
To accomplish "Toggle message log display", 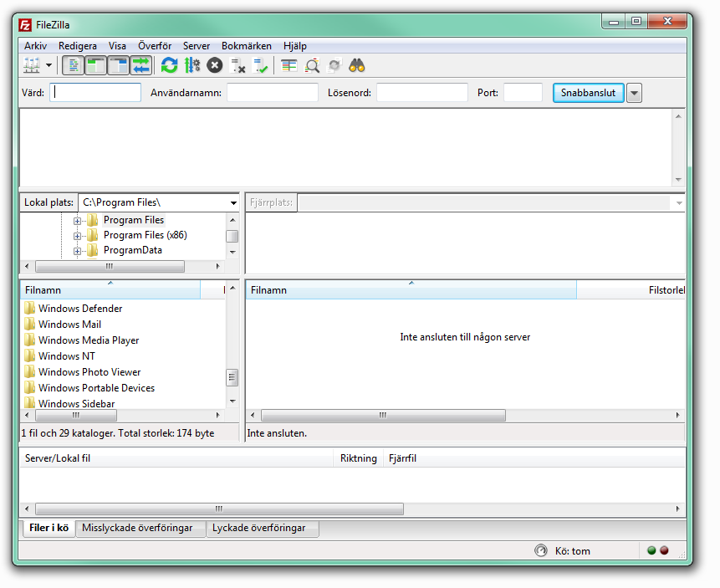I will click(73, 65).
